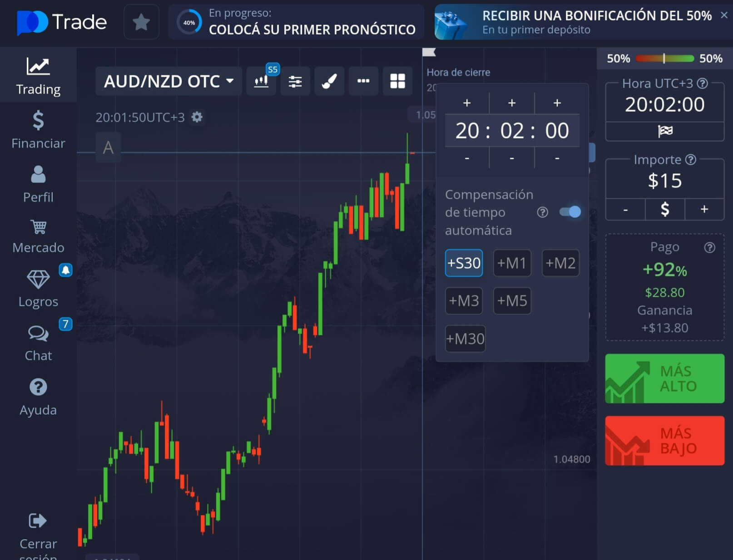Open the chart more options menu
The height and width of the screenshot is (560, 733).
[363, 81]
